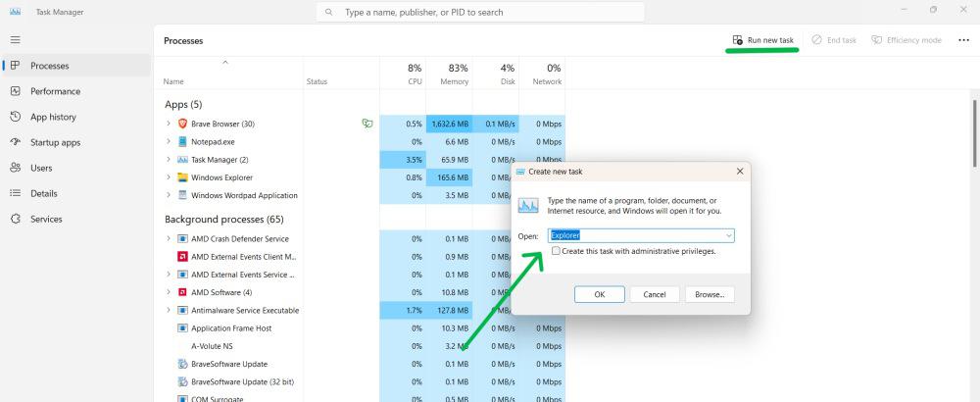Screen dimensions: 980x402
Task: Click Cancel in Create new task dialog
Action: click(655, 294)
